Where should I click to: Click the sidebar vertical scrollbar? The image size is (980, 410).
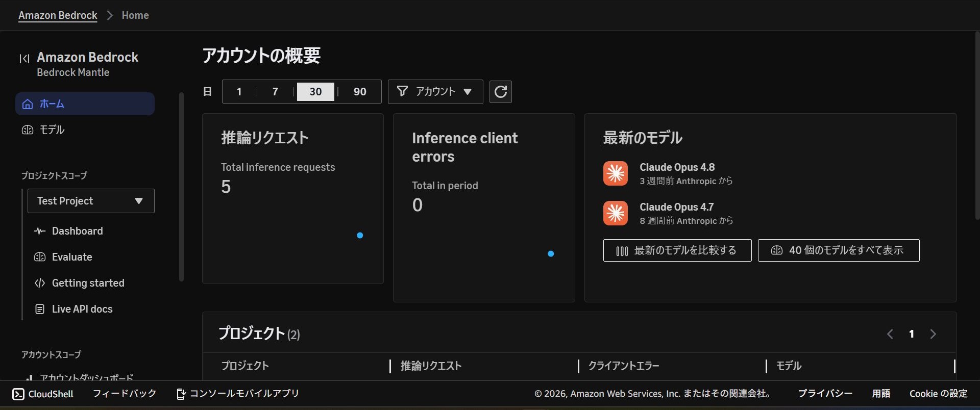point(181,187)
